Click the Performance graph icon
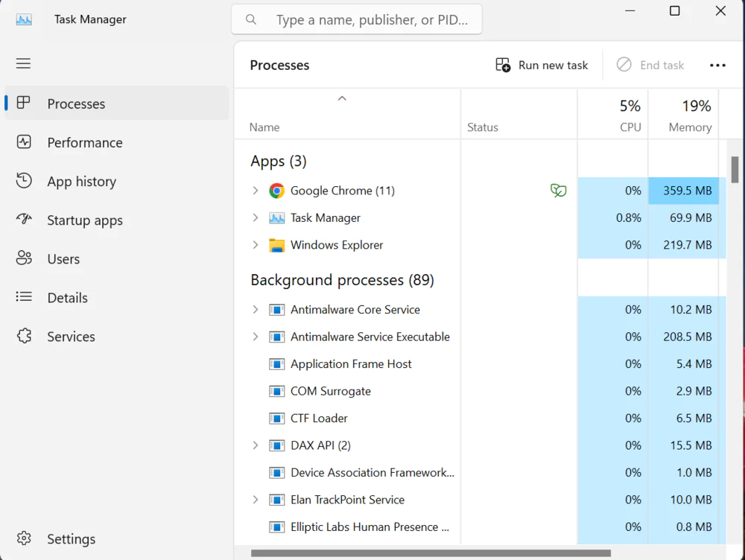 [x=24, y=142]
